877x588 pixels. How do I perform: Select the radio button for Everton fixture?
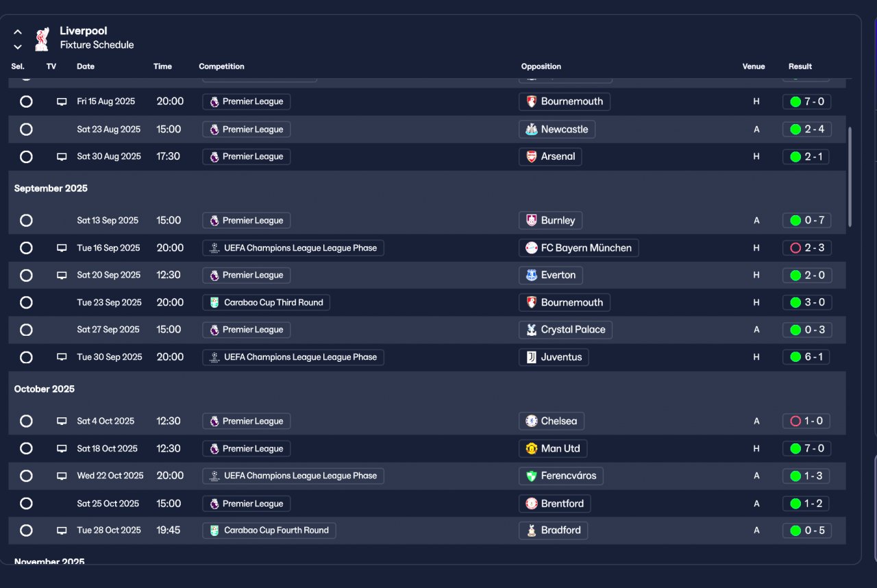[x=26, y=275]
